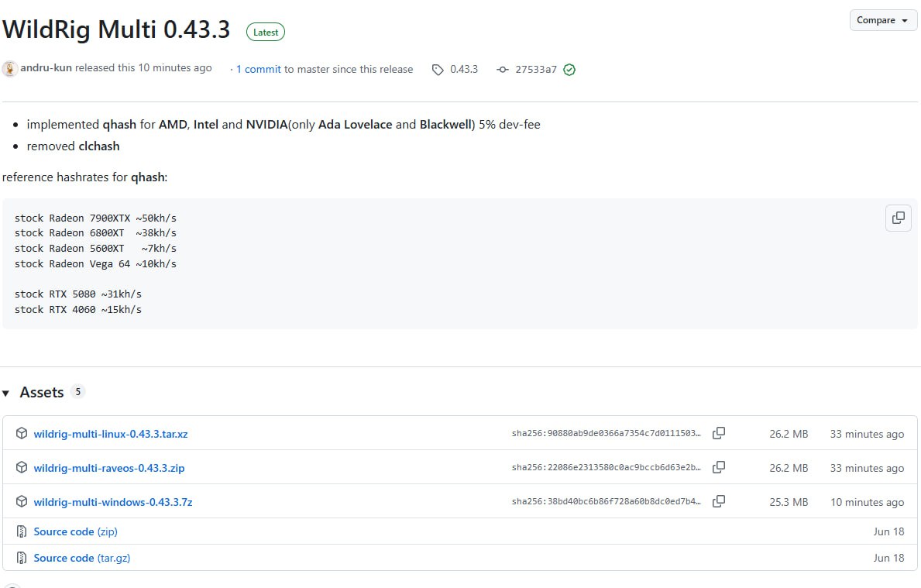Click the commit icon beside 27533a7

click(x=502, y=69)
